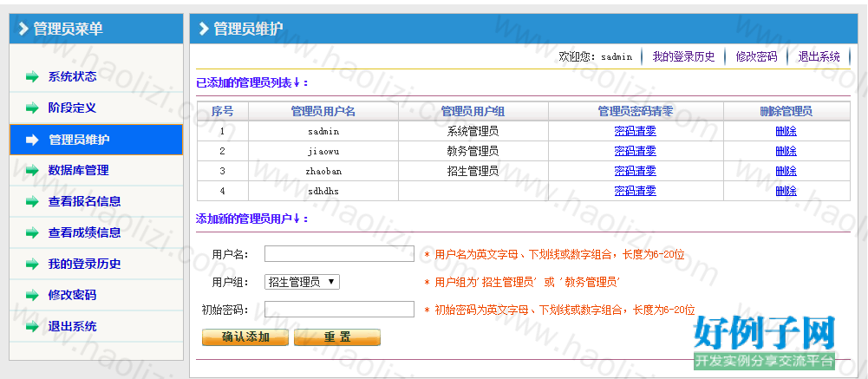Delete the jiaowu administrator row
This screenshot has width=868, height=379.
[786, 151]
